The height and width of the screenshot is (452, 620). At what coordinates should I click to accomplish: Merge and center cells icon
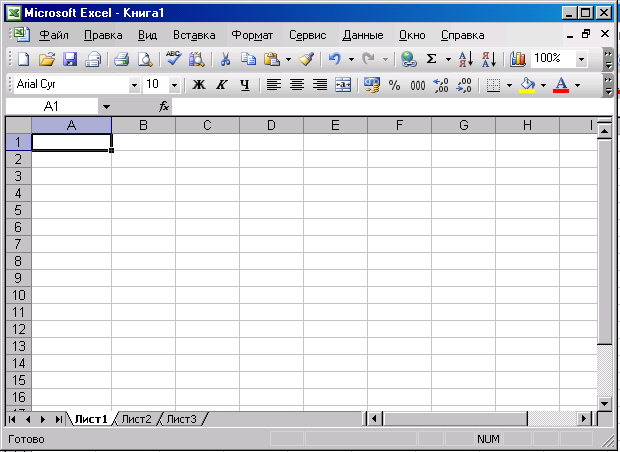(x=343, y=85)
